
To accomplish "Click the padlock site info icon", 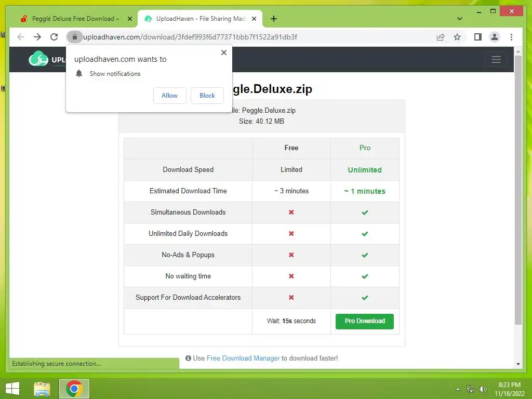I will click(75, 37).
